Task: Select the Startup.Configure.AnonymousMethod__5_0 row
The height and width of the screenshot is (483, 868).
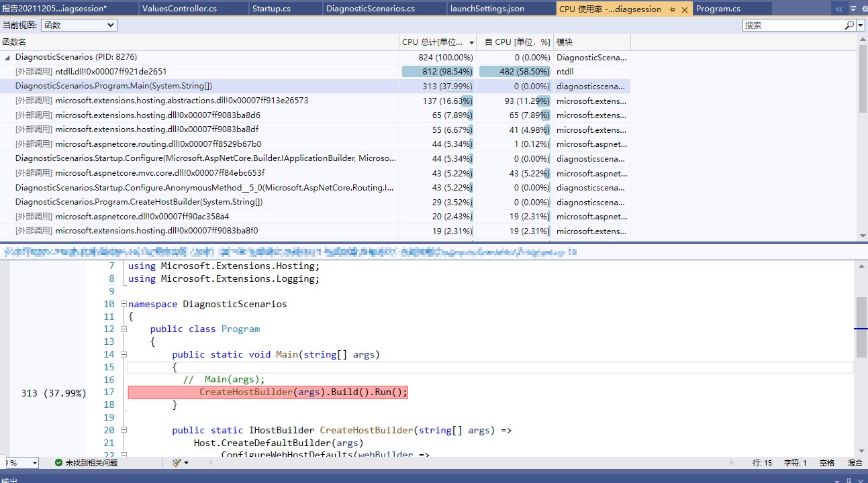Action: coord(316,187)
